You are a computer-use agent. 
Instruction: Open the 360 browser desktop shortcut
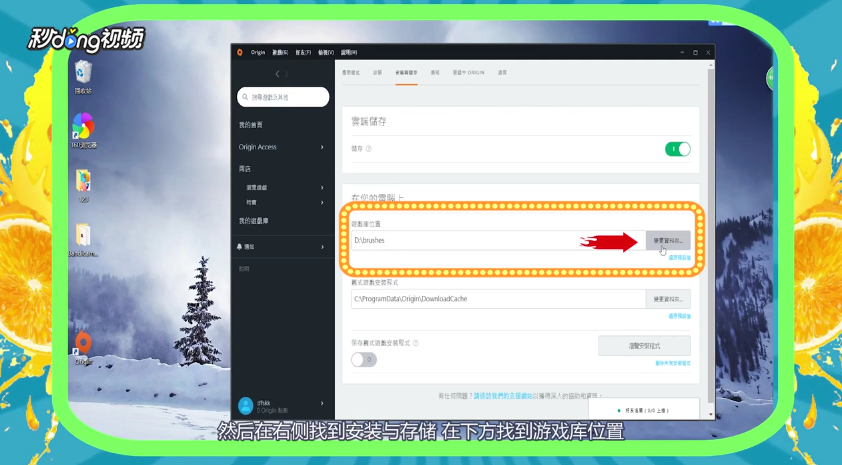(x=83, y=130)
